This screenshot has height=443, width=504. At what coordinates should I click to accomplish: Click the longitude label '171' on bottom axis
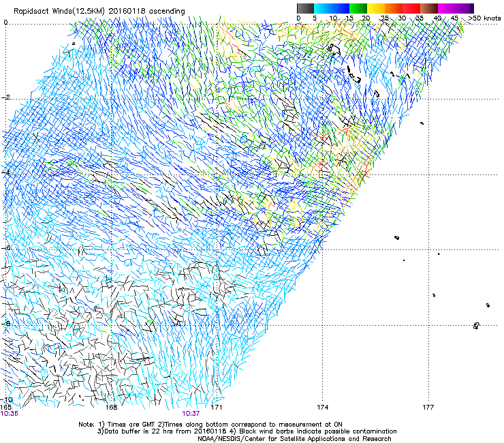pyautogui.click(x=217, y=408)
